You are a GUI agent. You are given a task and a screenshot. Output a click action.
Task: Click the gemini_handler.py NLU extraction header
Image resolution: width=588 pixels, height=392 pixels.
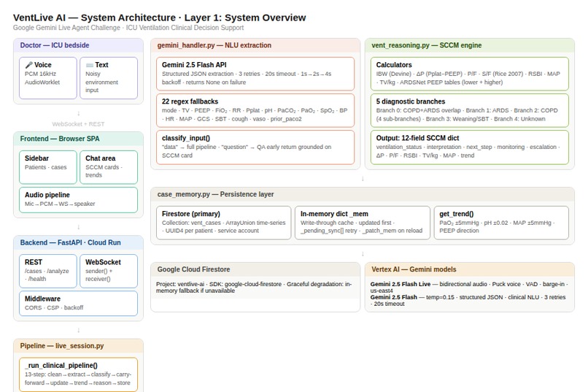tap(255, 45)
